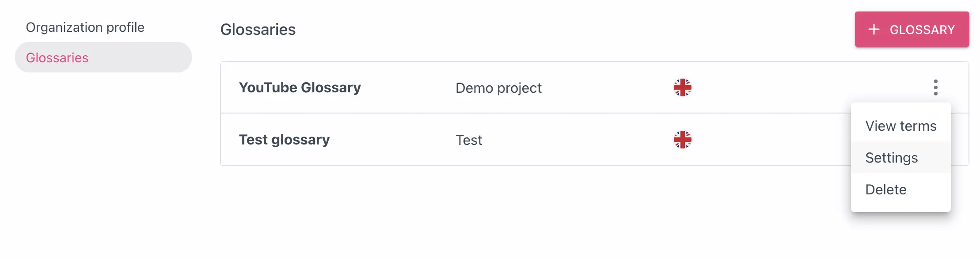980x258 pixels.
Task: Select View terms from the open menu
Action: (x=900, y=126)
